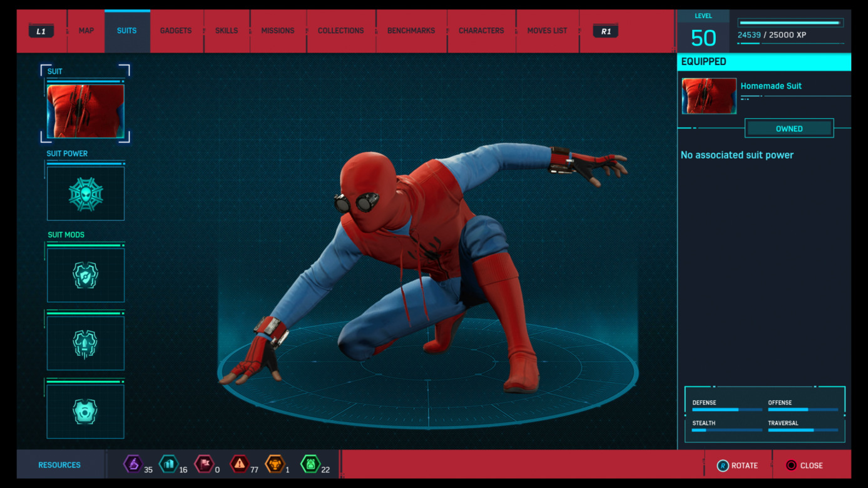This screenshot has width=868, height=488.
Task: Click the Rotate button
Action: tap(738, 465)
